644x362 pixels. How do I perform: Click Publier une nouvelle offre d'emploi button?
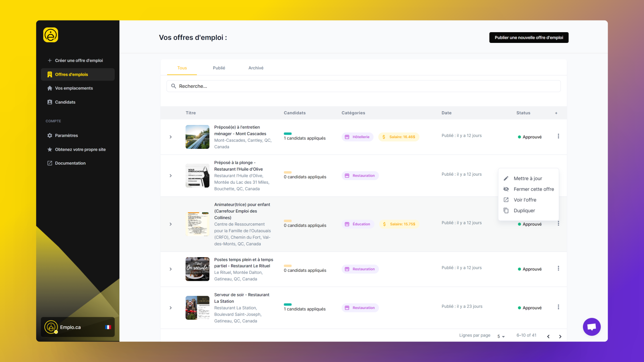pyautogui.click(x=529, y=38)
